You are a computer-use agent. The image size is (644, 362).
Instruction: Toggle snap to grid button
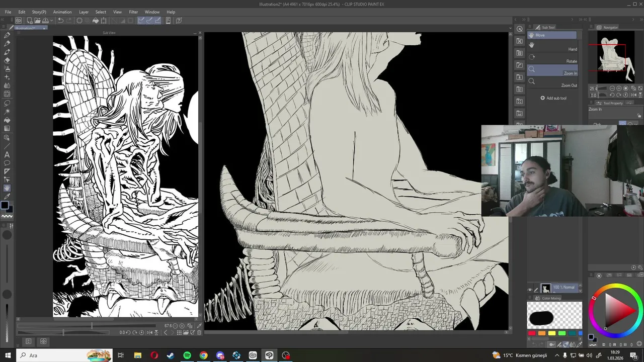pos(157,21)
